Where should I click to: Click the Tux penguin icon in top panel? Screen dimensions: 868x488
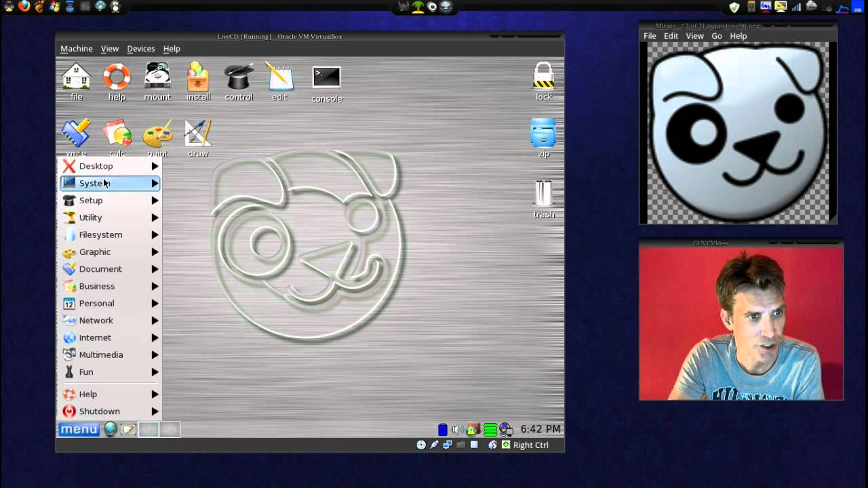point(115,6)
